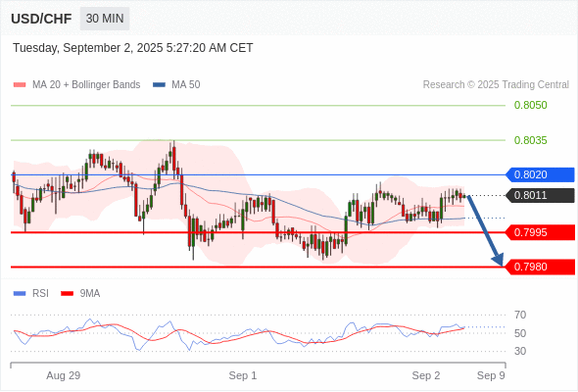Click the 0.8035 green resistance label
This screenshot has width=578, height=392.
(x=530, y=140)
